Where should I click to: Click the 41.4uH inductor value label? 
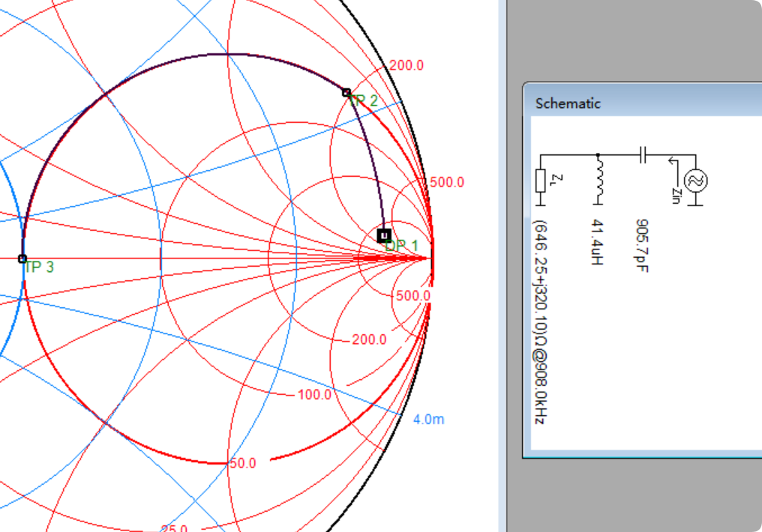click(x=598, y=243)
